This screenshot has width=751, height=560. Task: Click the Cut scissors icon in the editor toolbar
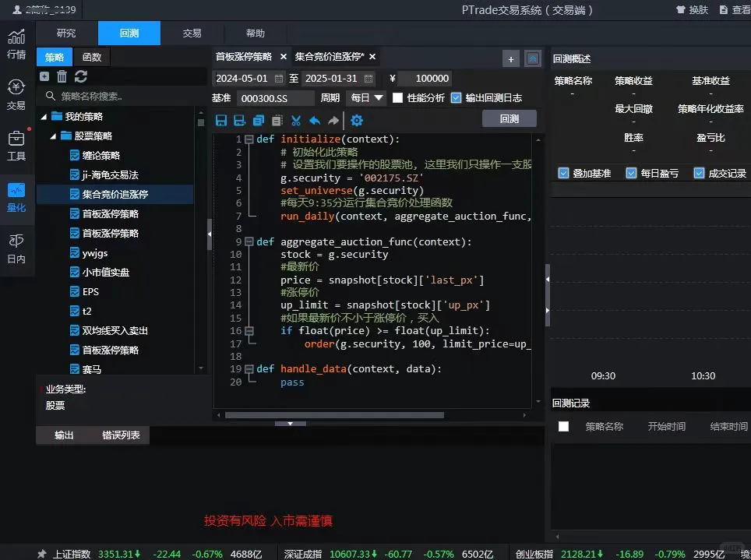click(x=295, y=120)
